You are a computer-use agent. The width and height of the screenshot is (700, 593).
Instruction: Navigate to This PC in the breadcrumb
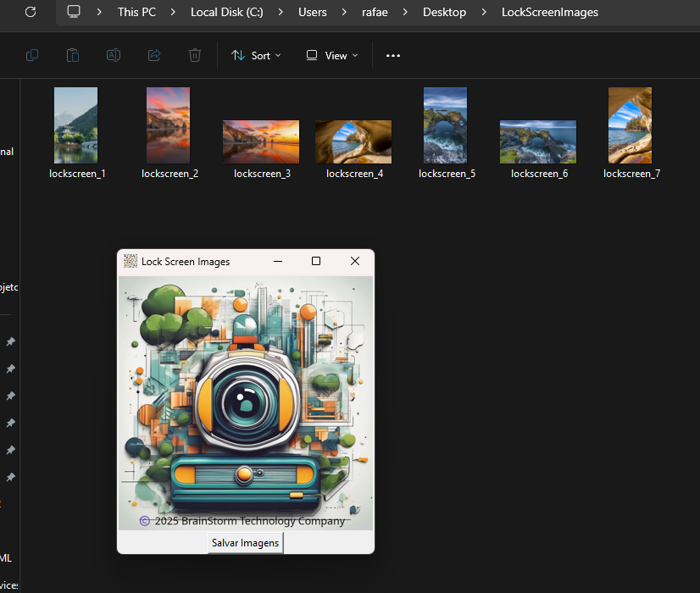click(136, 12)
